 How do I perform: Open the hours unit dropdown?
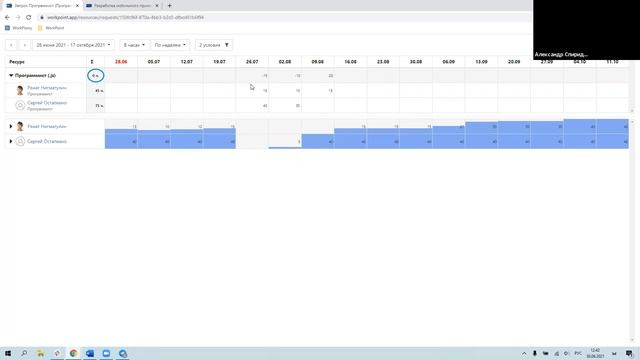coord(134,45)
